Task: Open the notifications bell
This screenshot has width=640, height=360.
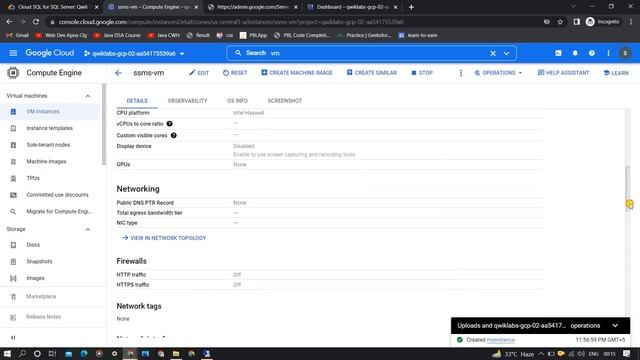Action: (575, 53)
